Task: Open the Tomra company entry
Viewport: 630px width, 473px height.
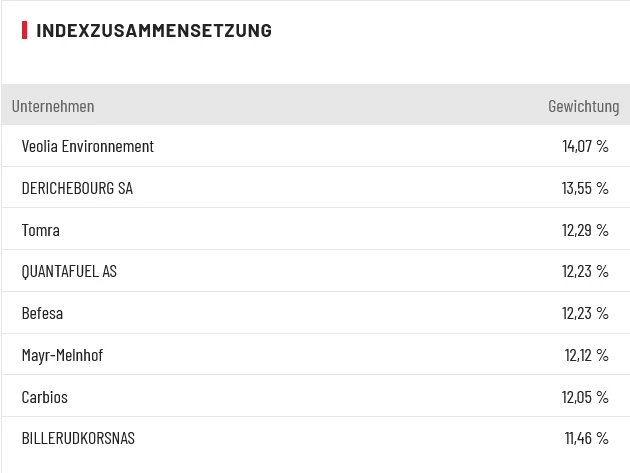Action: [x=41, y=230]
